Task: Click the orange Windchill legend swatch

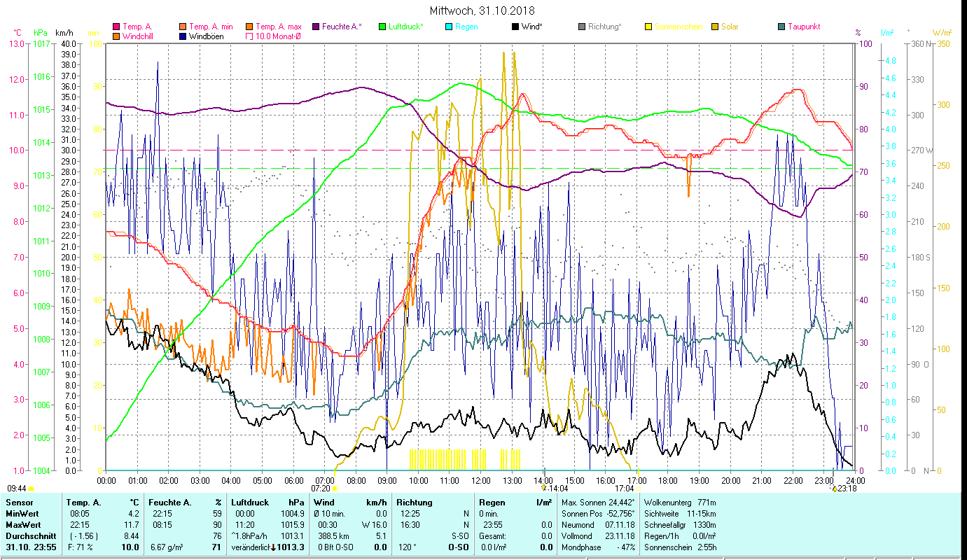Action: point(116,36)
